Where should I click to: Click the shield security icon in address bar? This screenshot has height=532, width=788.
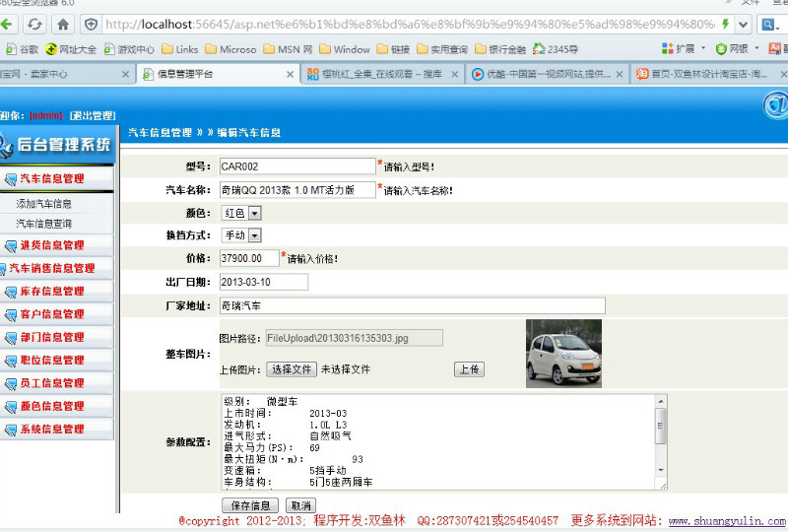pyautogui.click(x=91, y=24)
